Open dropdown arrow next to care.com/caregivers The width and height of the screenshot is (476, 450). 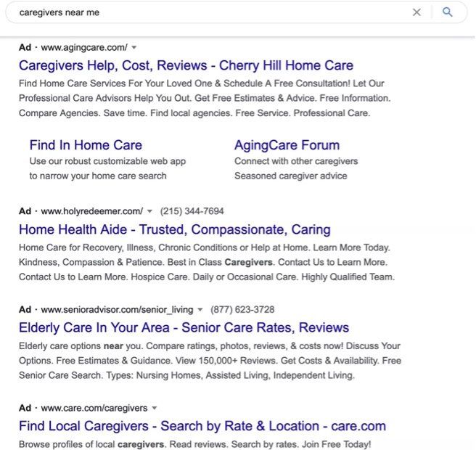coord(155,408)
